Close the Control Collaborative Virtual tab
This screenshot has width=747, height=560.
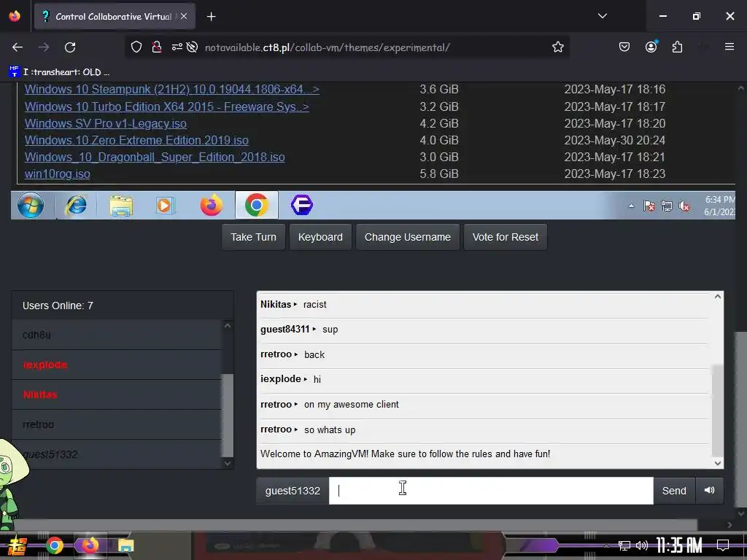[184, 16]
